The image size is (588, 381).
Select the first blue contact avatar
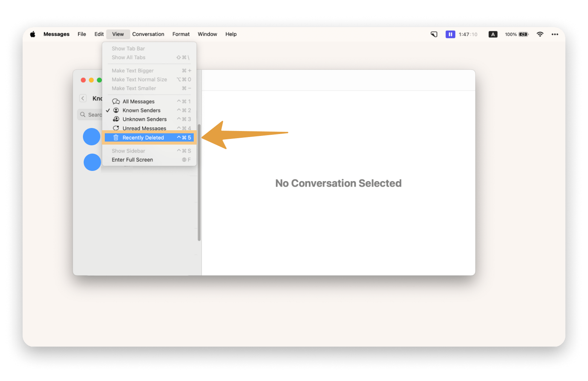pos(92,137)
